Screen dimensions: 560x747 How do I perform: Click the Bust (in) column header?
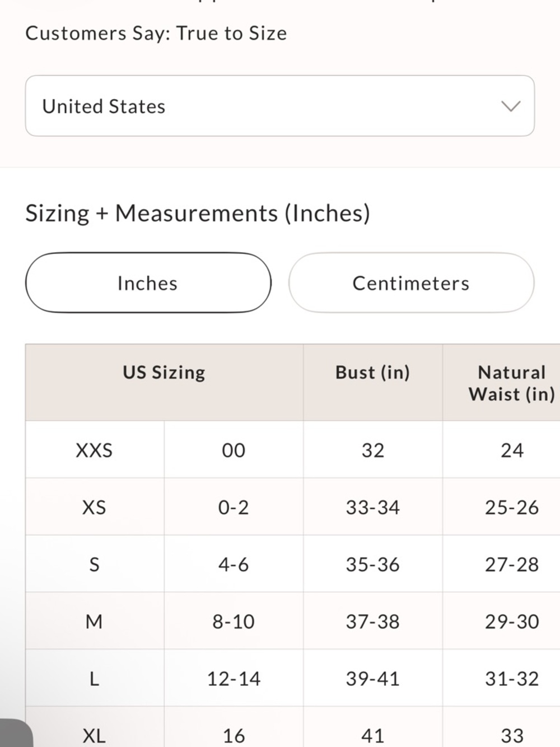(x=372, y=373)
